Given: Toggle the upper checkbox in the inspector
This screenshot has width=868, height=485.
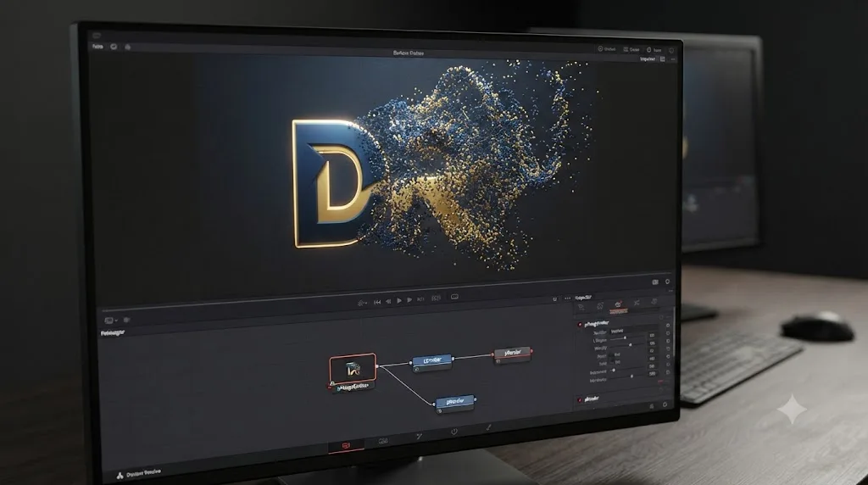Looking at the screenshot, I should (x=612, y=355).
